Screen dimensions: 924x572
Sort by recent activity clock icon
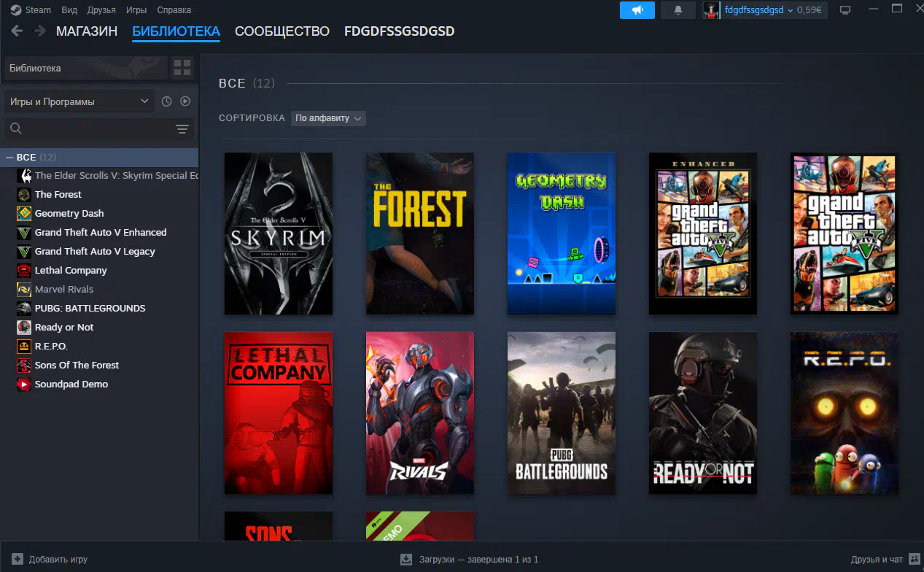click(x=166, y=101)
